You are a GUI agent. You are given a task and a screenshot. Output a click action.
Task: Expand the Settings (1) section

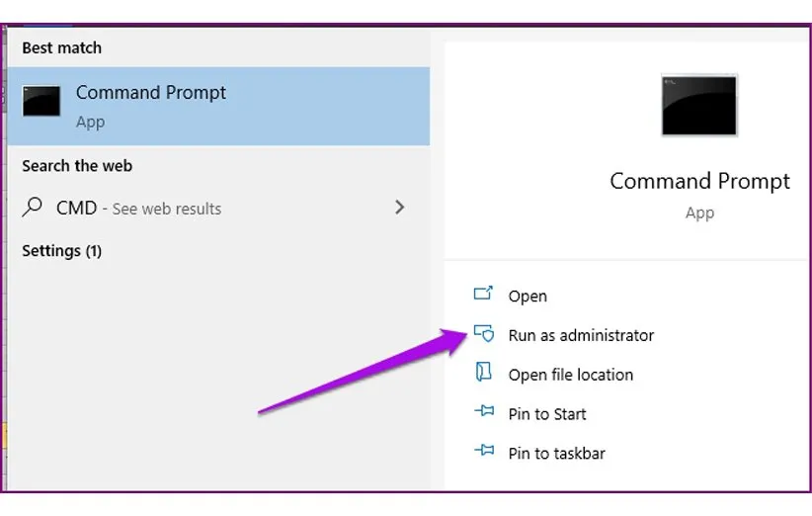pyautogui.click(x=61, y=251)
